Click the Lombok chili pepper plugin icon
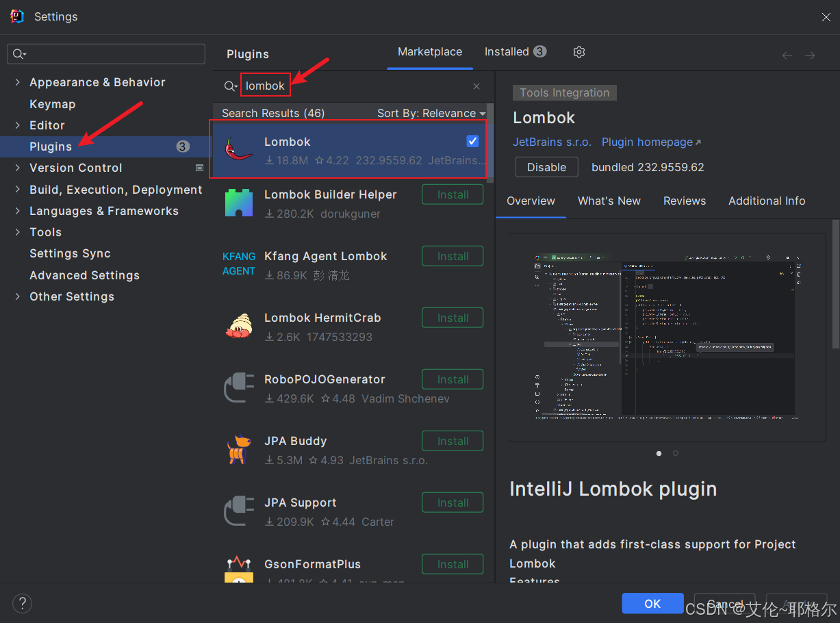 pos(239,149)
